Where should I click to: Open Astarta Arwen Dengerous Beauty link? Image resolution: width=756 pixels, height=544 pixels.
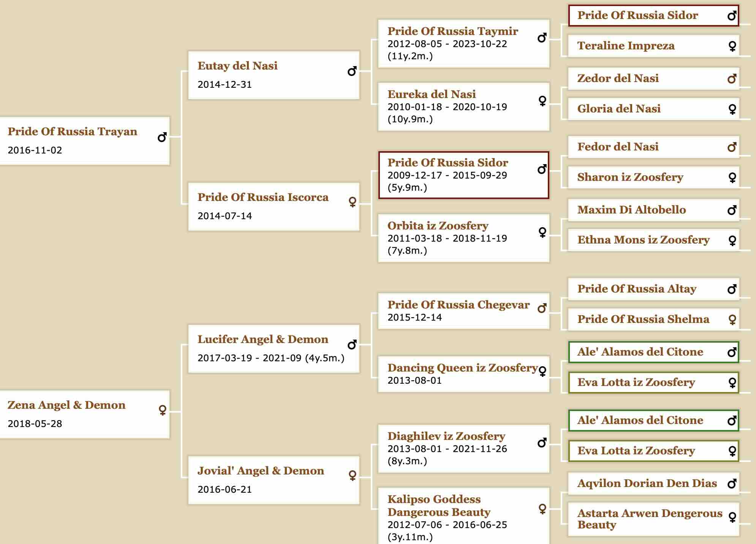(x=650, y=519)
